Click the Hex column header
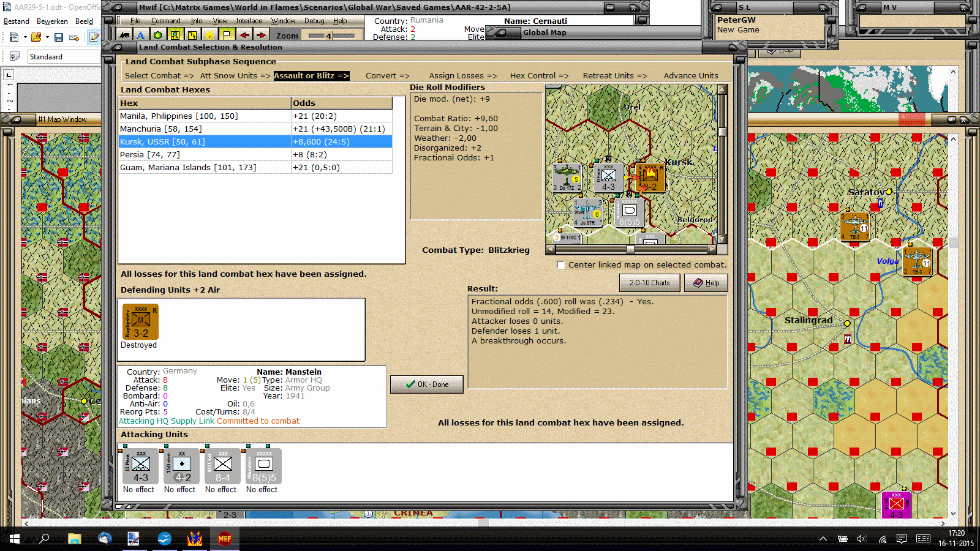This screenshot has height=551, width=980. [205, 103]
